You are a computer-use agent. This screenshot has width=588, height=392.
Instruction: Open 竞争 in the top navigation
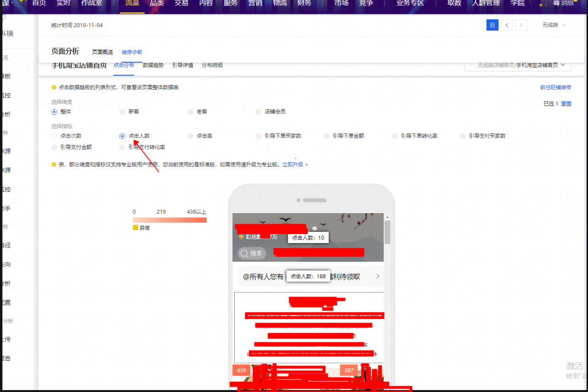[x=366, y=3]
